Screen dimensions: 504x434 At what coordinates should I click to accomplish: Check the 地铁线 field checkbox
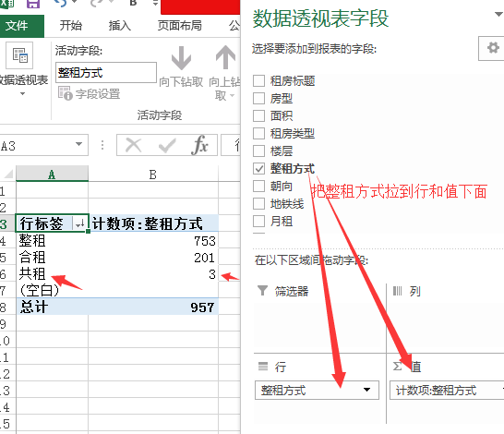[258, 203]
